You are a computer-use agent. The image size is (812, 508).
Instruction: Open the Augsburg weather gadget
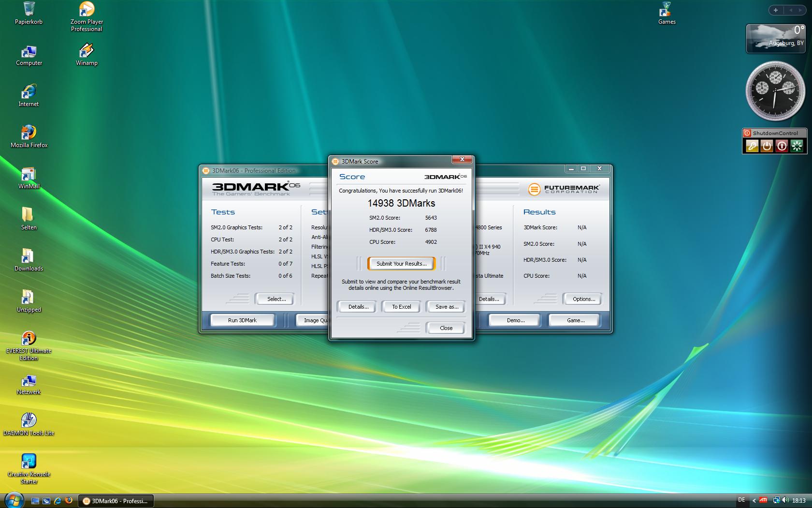776,38
